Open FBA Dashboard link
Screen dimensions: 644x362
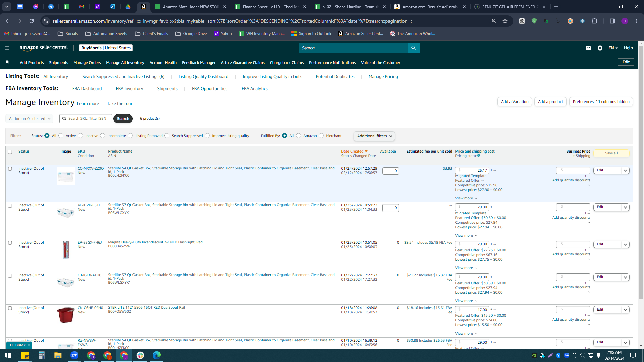87,89
